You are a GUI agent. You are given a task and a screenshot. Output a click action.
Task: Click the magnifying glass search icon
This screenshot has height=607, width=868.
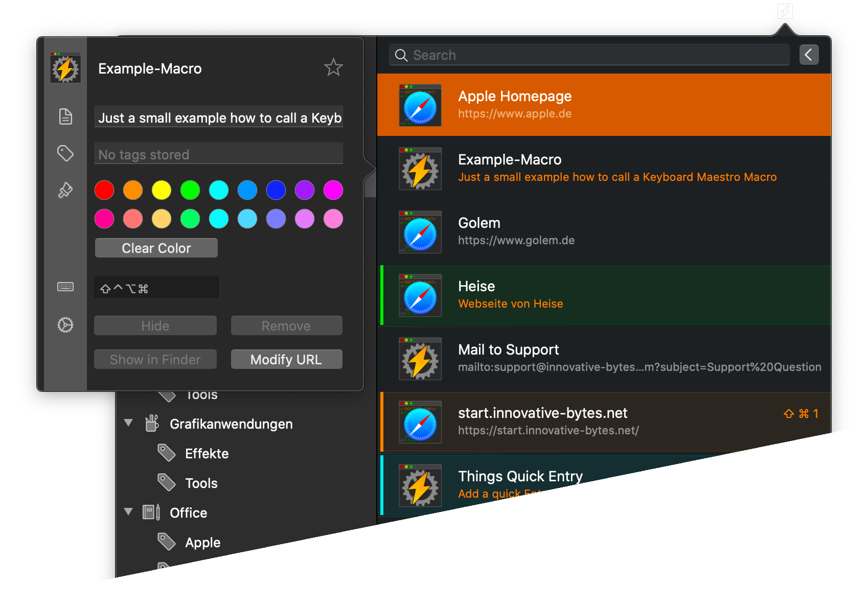click(401, 55)
